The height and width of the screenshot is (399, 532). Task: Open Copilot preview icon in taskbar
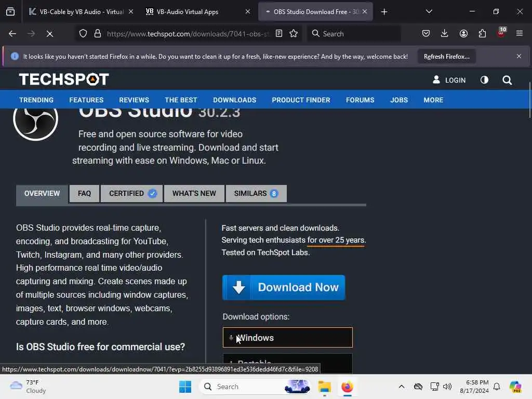click(515, 387)
